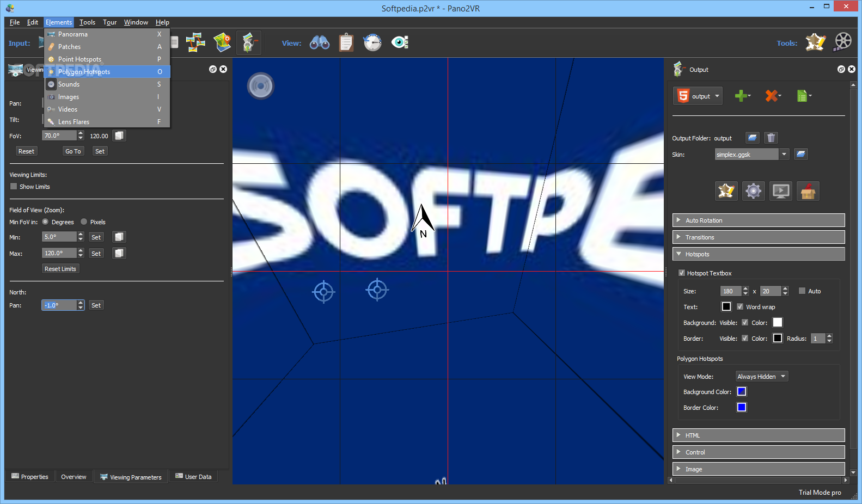
Task: Choose Lens Flares from Elements menu
Action: (x=107, y=121)
